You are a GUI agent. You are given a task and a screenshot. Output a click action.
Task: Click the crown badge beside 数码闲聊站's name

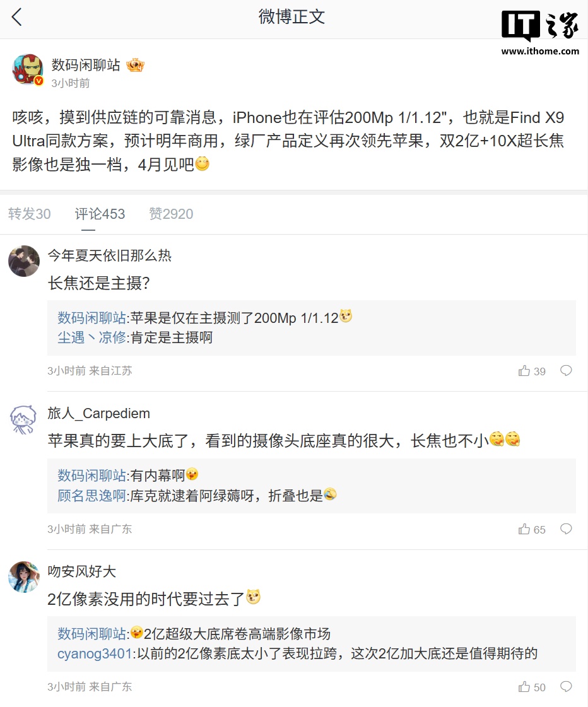point(135,64)
